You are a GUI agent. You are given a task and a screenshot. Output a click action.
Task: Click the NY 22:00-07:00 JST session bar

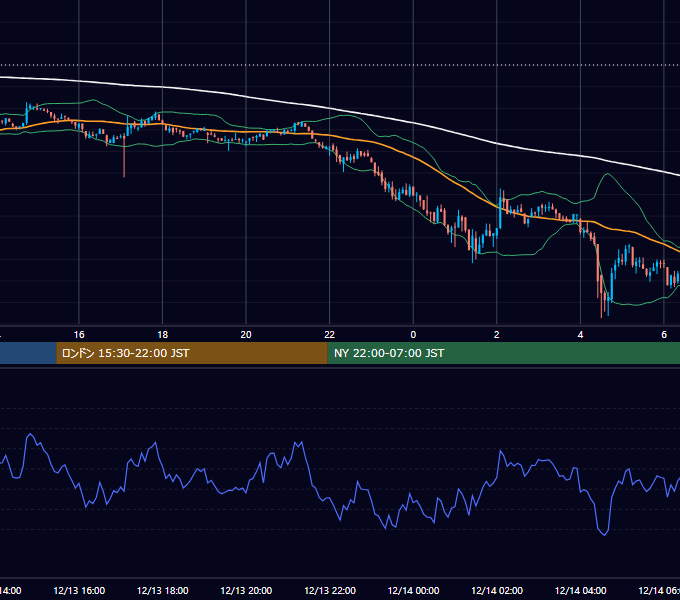503,353
